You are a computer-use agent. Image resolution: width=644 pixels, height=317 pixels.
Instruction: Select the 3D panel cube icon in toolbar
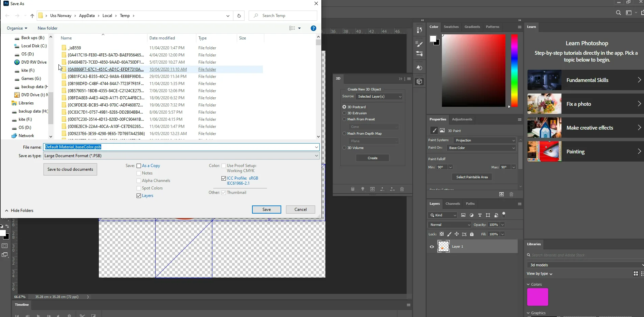(x=420, y=82)
